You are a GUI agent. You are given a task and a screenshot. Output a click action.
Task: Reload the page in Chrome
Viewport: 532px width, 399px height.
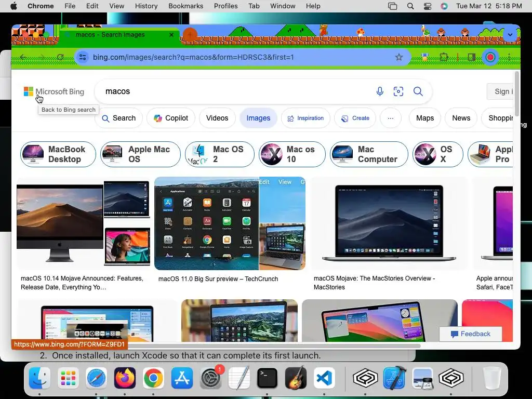pyautogui.click(x=60, y=57)
